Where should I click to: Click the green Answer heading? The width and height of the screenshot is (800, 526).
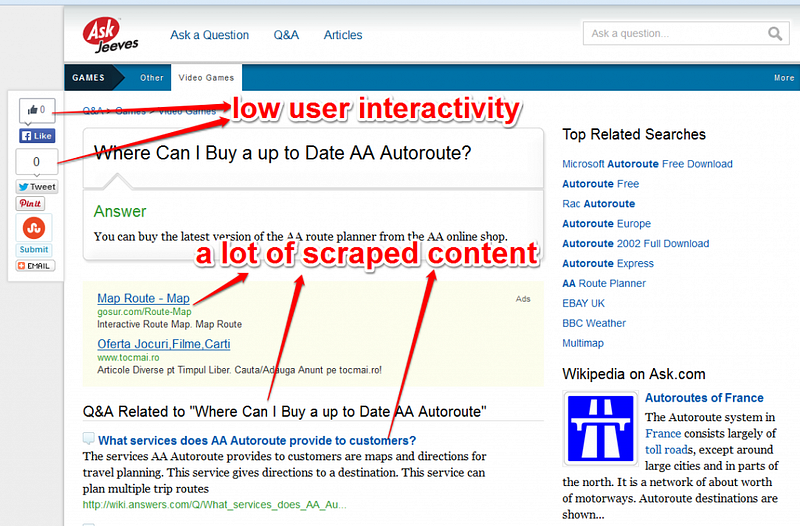tap(120, 211)
